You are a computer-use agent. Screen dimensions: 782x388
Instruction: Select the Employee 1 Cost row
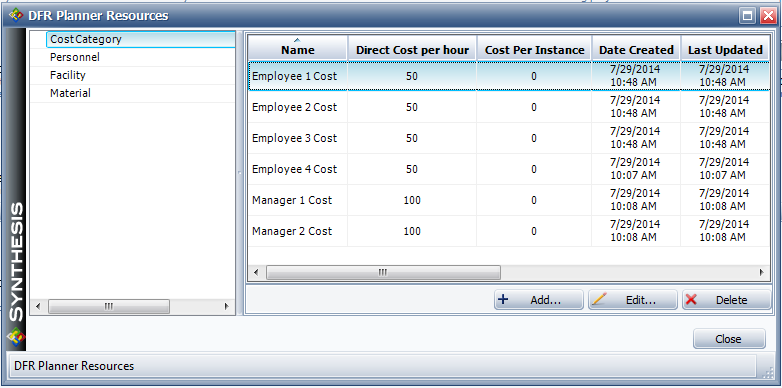pos(509,76)
